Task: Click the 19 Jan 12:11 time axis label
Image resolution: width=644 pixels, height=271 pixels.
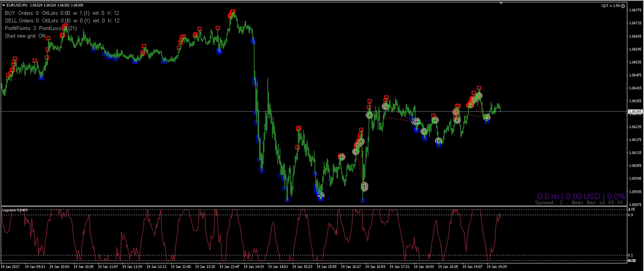Action: click(x=156, y=267)
